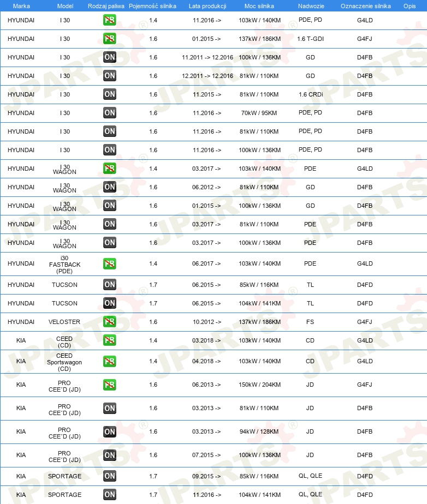This screenshot has height=504, width=427.
Task: Click ON icon for I 30 WAGON 06.2012 row
Action: coord(109,187)
